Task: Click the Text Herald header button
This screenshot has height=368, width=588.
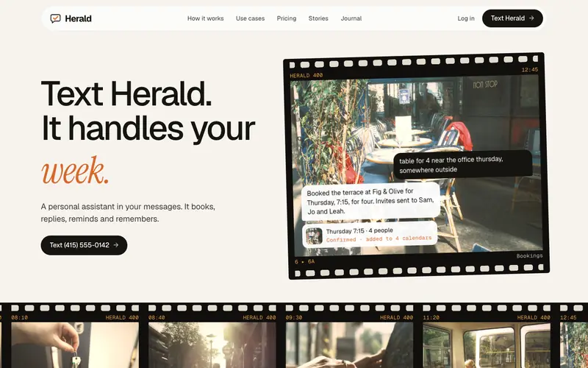Action: (512, 18)
